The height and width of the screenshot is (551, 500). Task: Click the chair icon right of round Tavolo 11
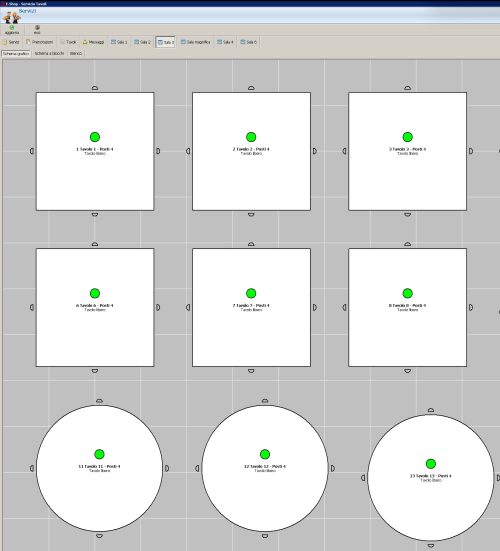click(167, 468)
